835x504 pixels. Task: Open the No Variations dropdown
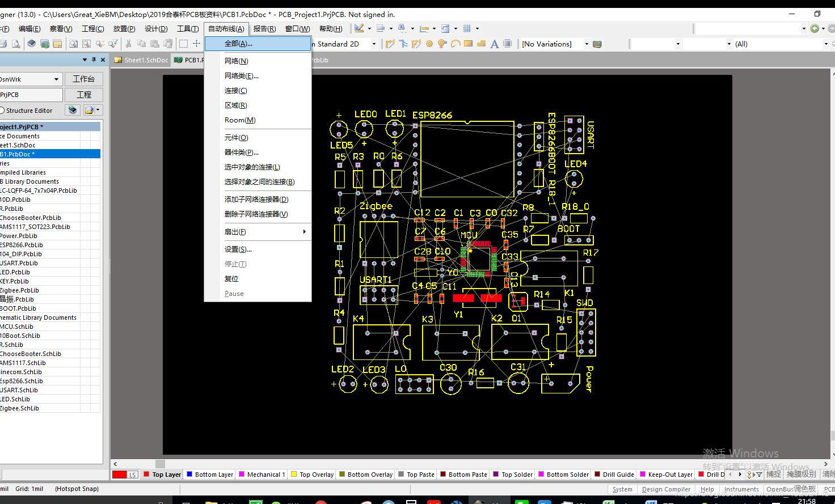587,44
